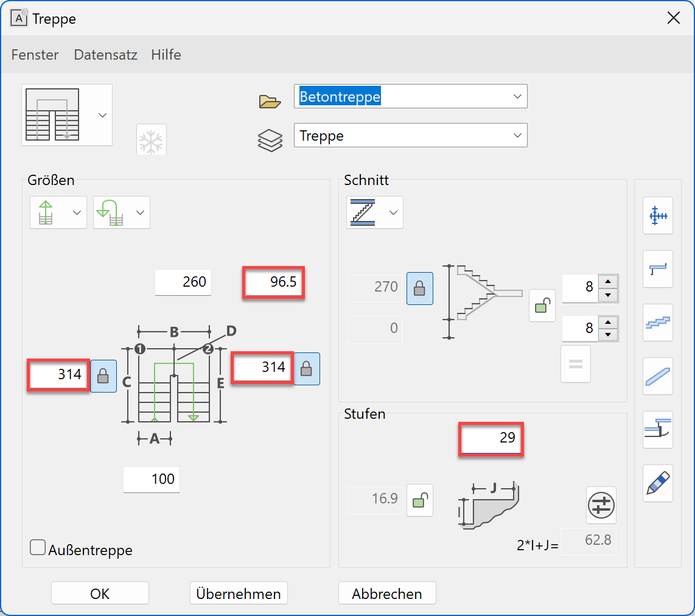
Task: Click the blue crosshair dimension icon
Action: click(657, 215)
